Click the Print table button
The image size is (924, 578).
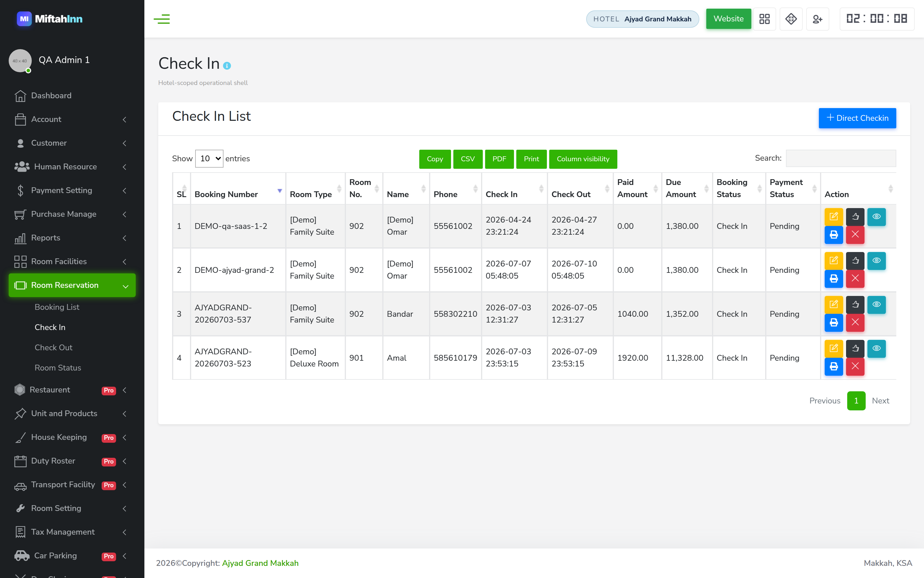point(531,159)
